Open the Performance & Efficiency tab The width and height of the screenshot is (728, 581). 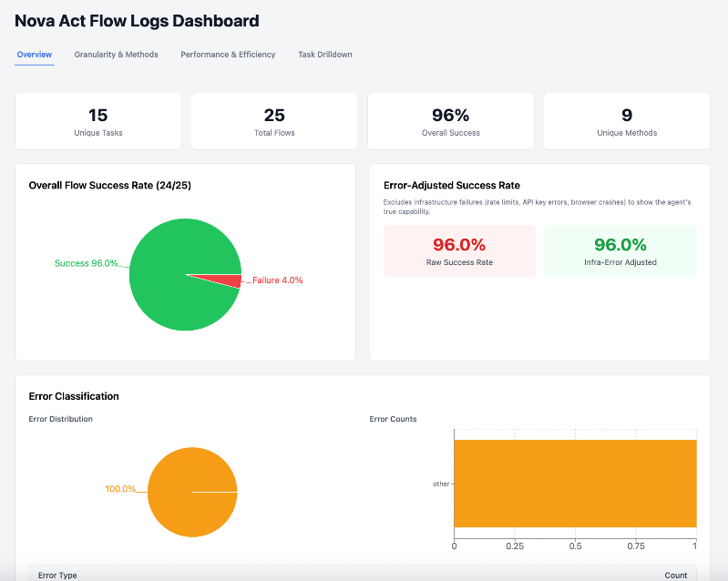(x=228, y=55)
